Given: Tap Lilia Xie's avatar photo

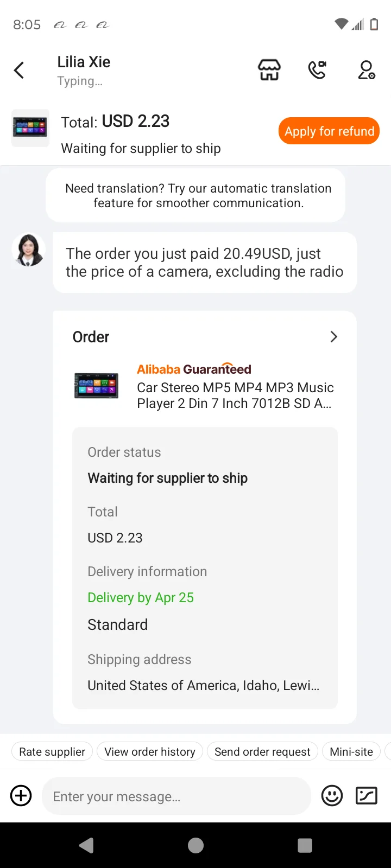Looking at the screenshot, I should (x=29, y=250).
